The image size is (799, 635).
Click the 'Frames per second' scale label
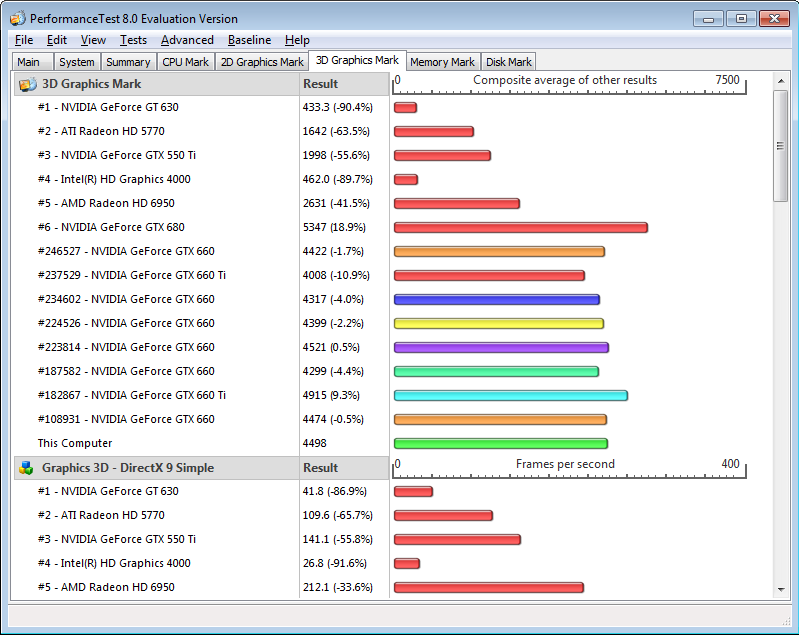click(x=565, y=464)
